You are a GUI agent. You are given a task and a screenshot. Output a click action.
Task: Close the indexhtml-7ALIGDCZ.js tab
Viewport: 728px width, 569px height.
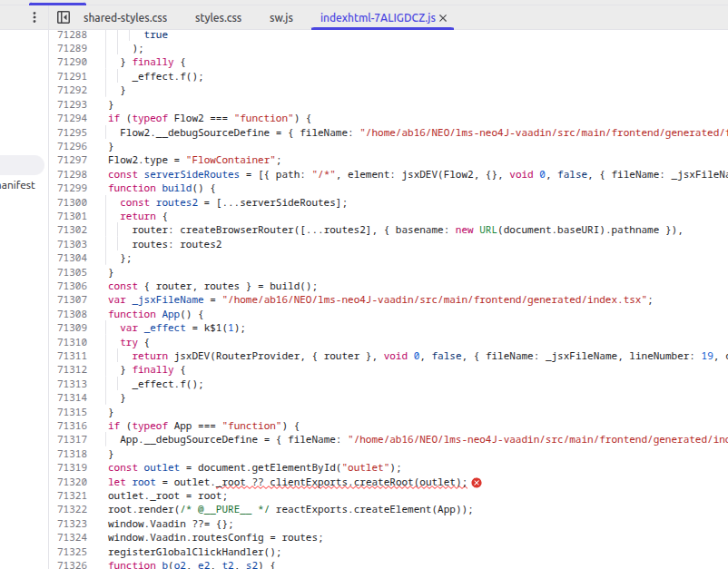point(443,17)
